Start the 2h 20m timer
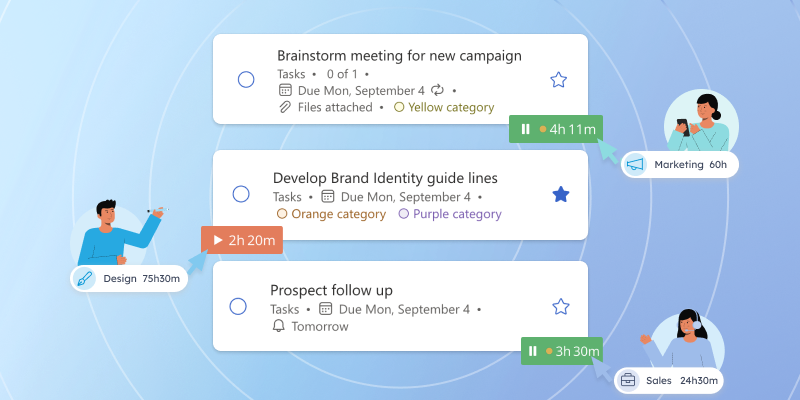The width and height of the screenshot is (800, 400). (217, 240)
